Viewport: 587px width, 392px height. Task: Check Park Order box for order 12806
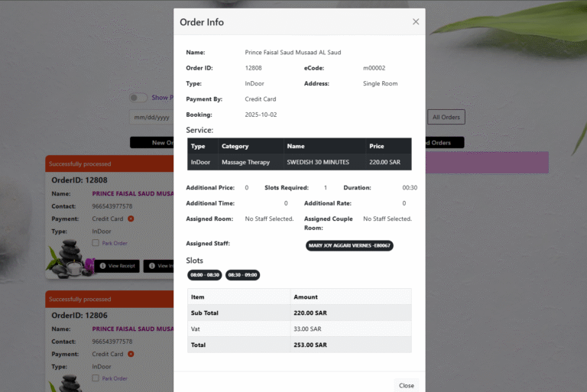pyautogui.click(x=96, y=378)
